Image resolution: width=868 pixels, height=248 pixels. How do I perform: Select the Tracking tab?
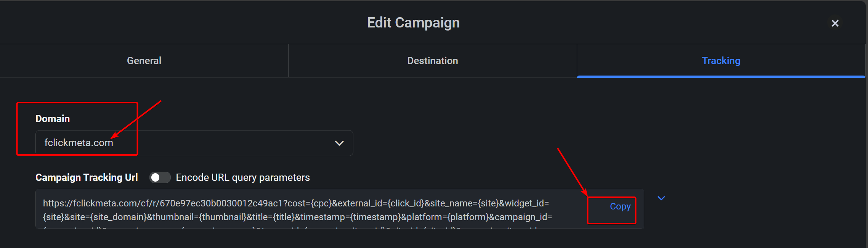(721, 61)
